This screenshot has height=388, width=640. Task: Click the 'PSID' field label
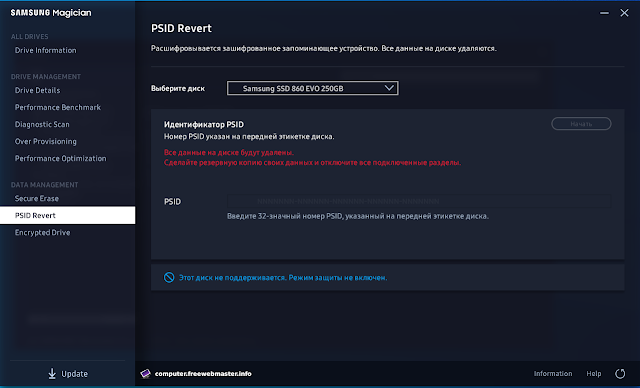click(x=172, y=202)
